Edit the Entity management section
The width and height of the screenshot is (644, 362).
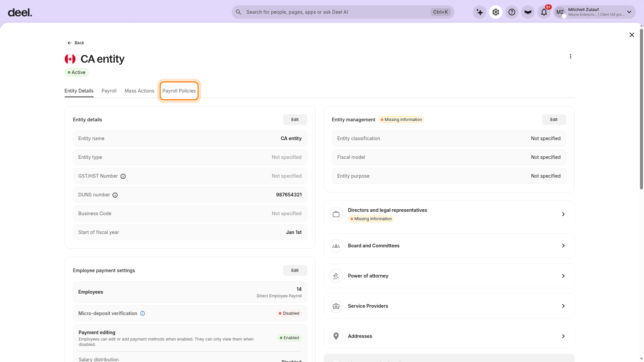tap(554, 120)
